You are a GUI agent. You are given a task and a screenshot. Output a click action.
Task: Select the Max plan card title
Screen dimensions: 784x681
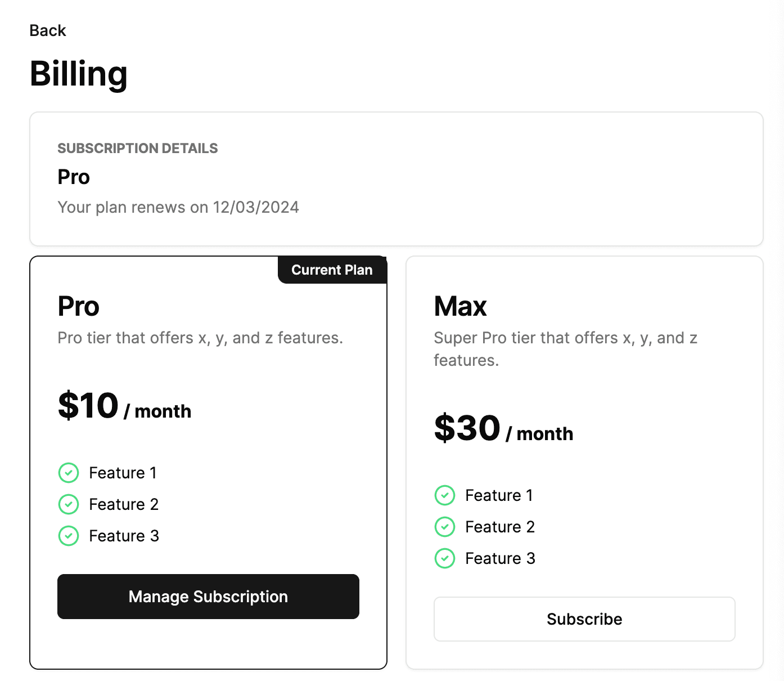coord(460,307)
